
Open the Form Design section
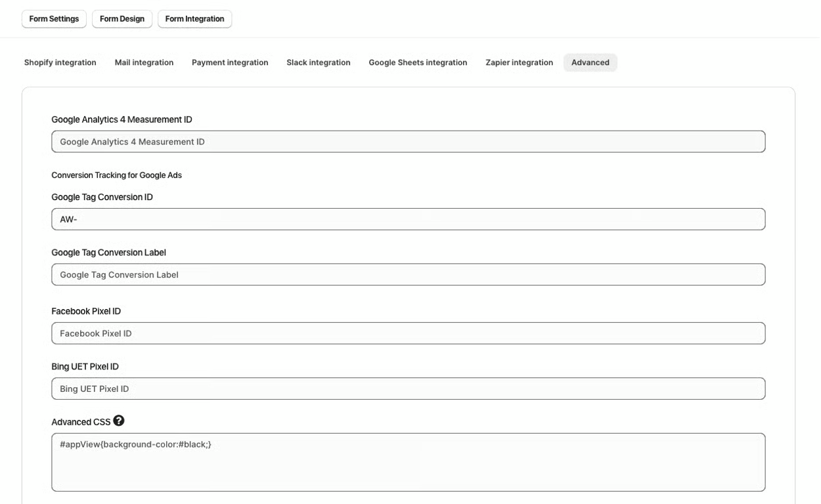coord(122,19)
